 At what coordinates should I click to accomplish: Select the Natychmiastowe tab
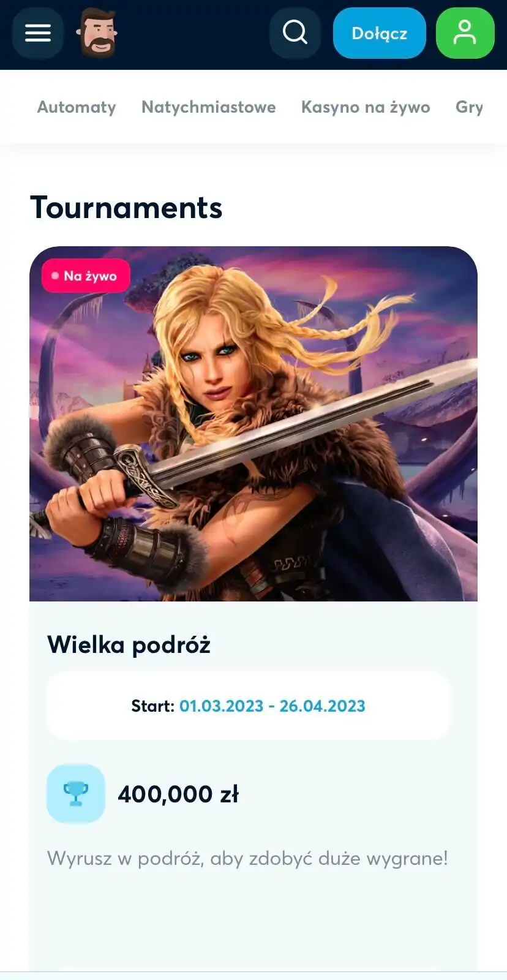coord(208,107)
